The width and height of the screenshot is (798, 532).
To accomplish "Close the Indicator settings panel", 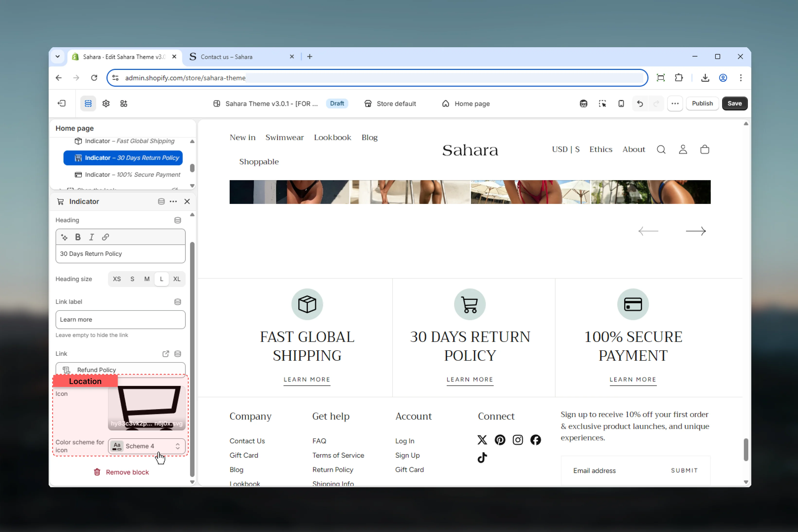I will click(x=187, y=202).
